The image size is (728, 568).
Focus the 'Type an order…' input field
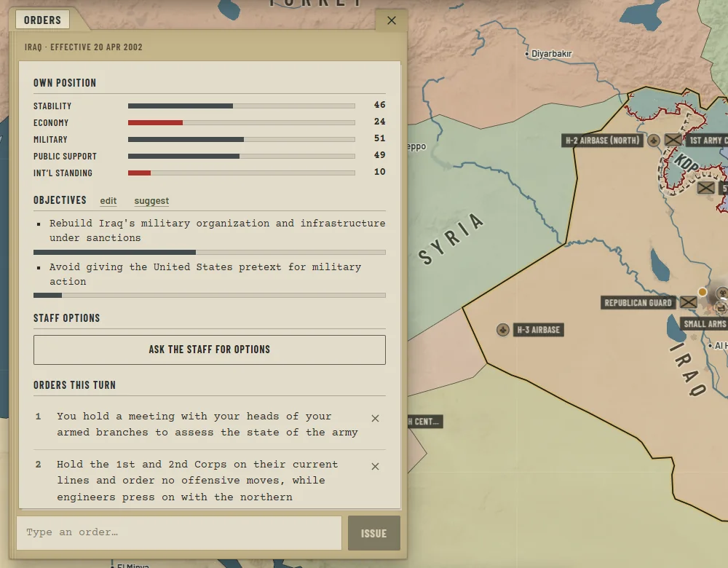pyautogui.click(x=179, y=533)
